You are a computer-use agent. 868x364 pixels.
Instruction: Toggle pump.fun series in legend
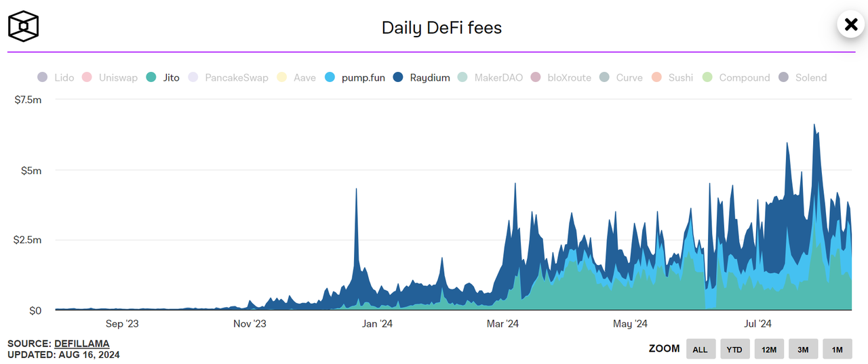(355, 77)
